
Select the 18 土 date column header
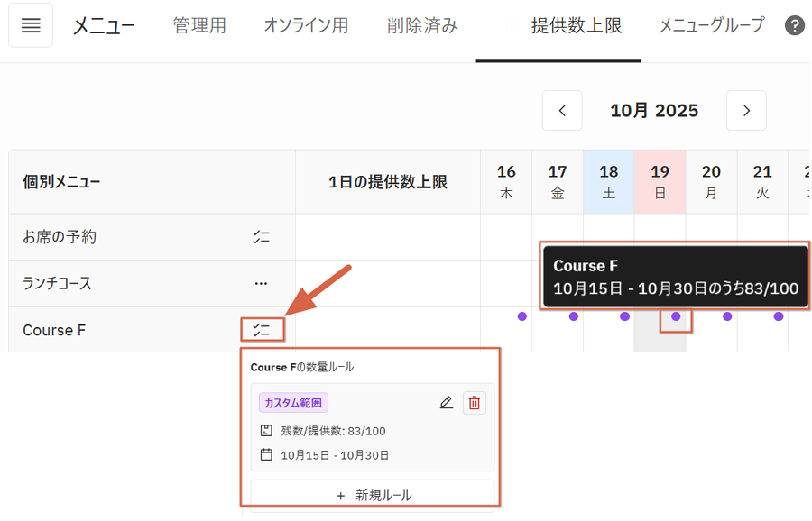(x=608, y=182)
